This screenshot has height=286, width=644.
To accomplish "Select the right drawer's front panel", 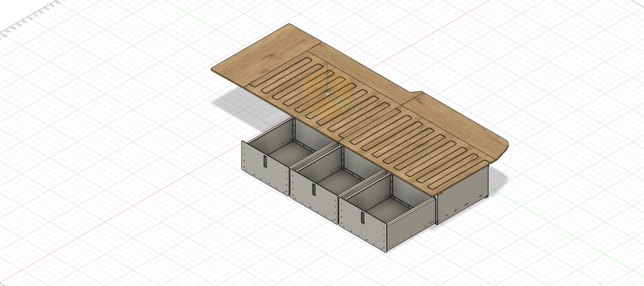I will [x=363, y=225].
